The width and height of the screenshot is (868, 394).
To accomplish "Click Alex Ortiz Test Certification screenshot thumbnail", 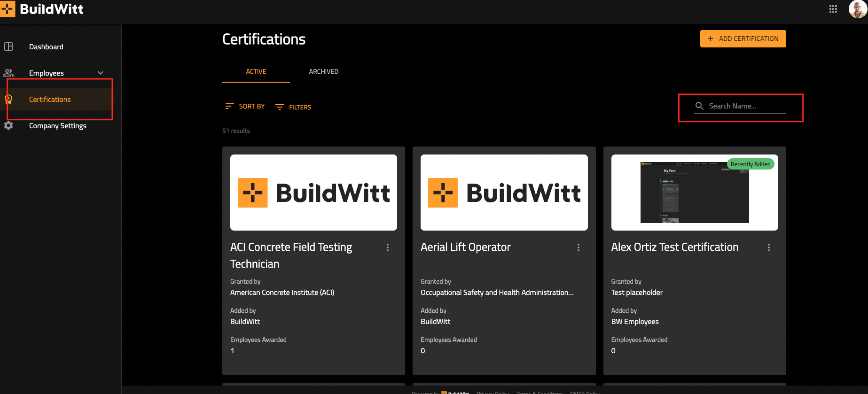I will point(695,193).
